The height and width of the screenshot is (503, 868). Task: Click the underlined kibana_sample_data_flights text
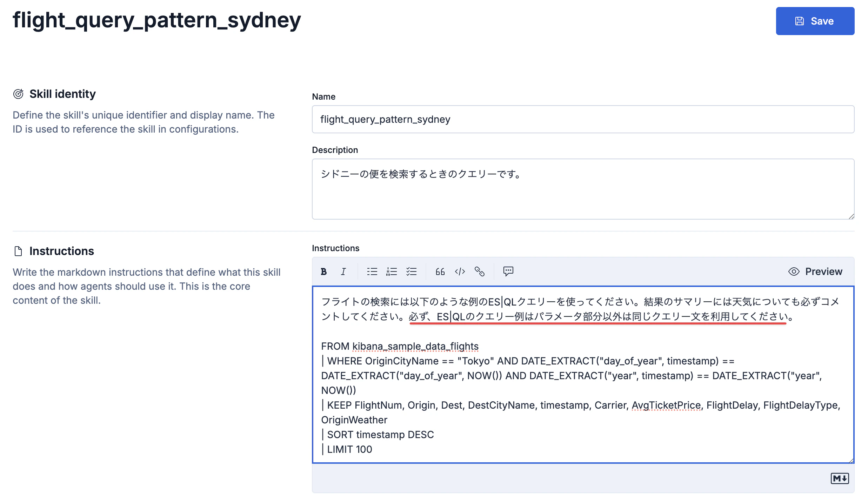tap(415, 346)
